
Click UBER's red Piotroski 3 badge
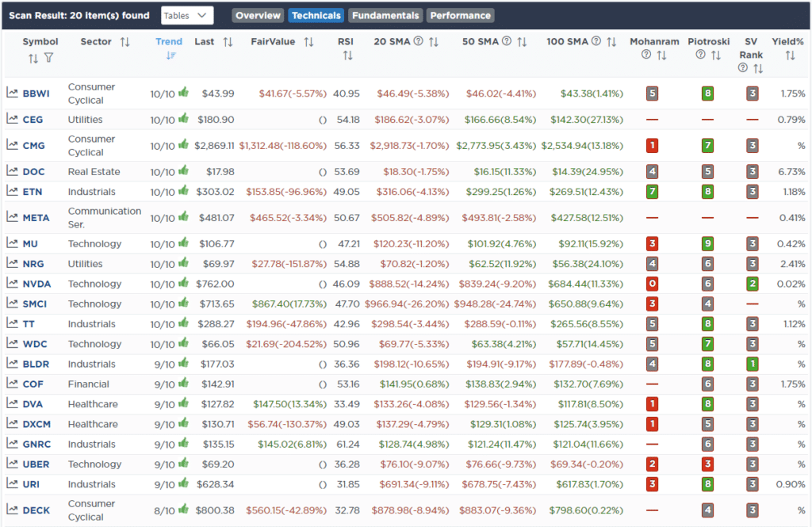(x=707, y=464)
